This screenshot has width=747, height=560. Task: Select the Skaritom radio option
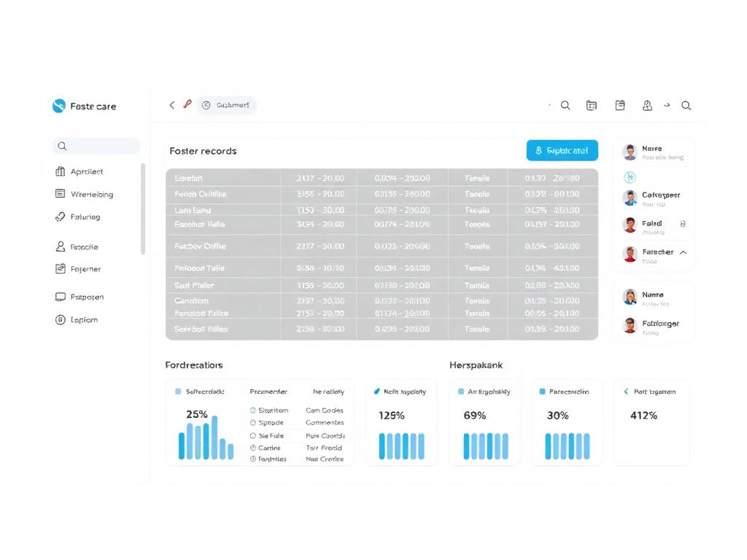(x=253, y=411)
